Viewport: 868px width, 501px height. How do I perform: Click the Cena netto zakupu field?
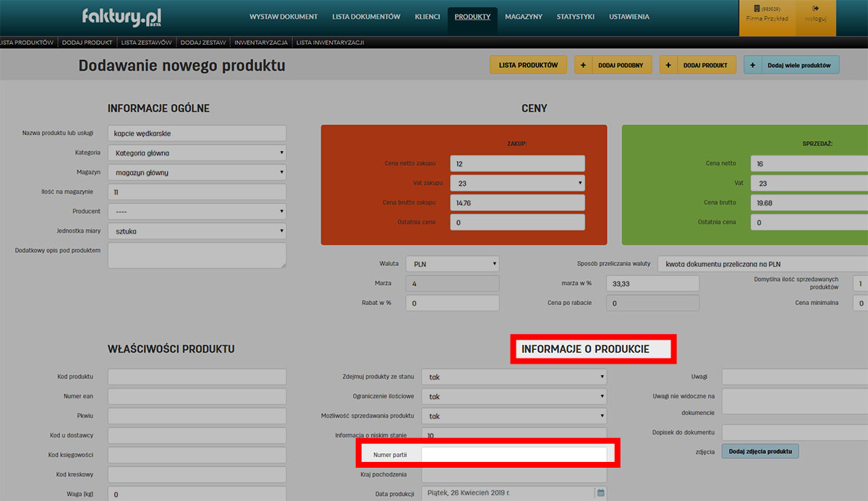[517, 164]
